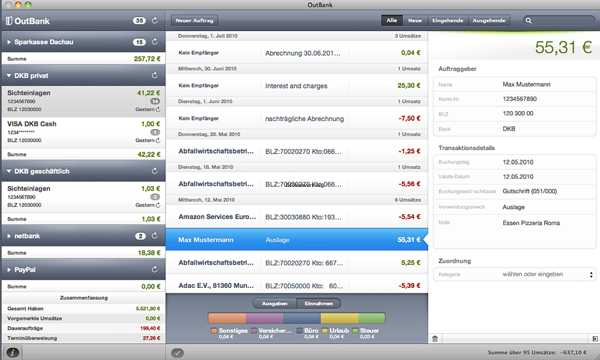The image size is (600, 360).
Task: Collapse the DKB privat group
Action: tap(9, 76)
